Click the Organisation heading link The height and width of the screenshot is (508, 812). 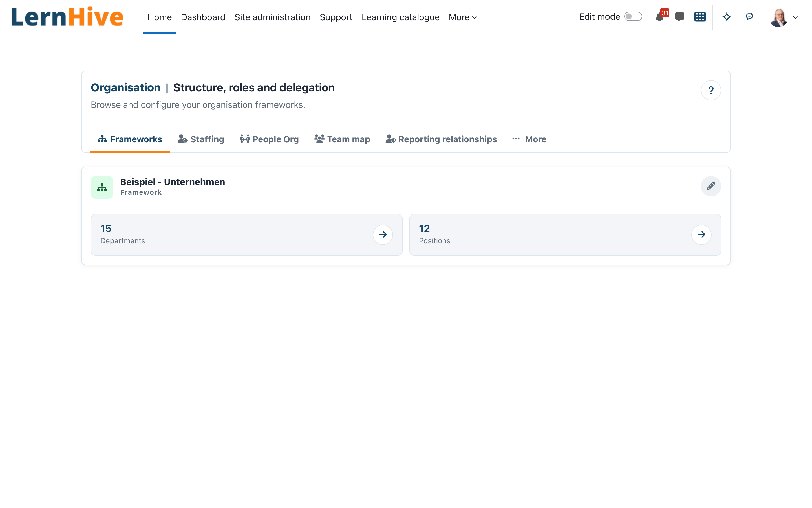click(x=126, y=88)
